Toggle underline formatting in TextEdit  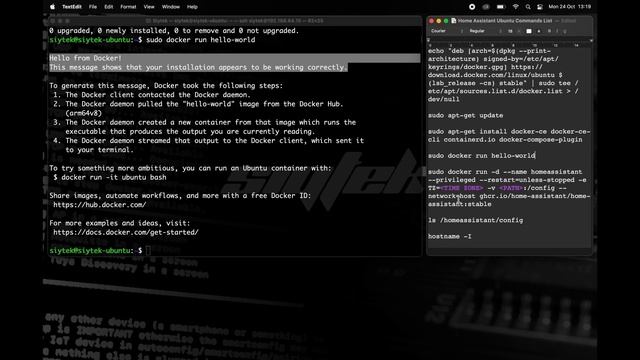coord(565,31)
